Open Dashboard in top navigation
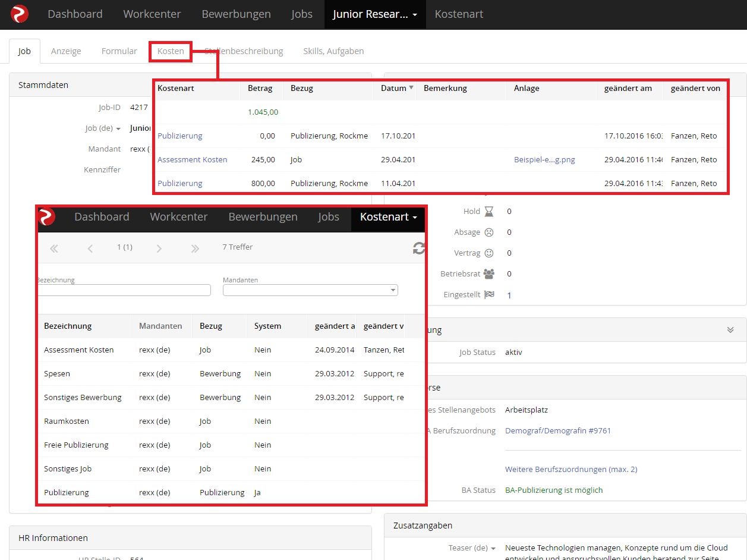The width and height of the screenshot is (747, 560). (x=75, y=14)
